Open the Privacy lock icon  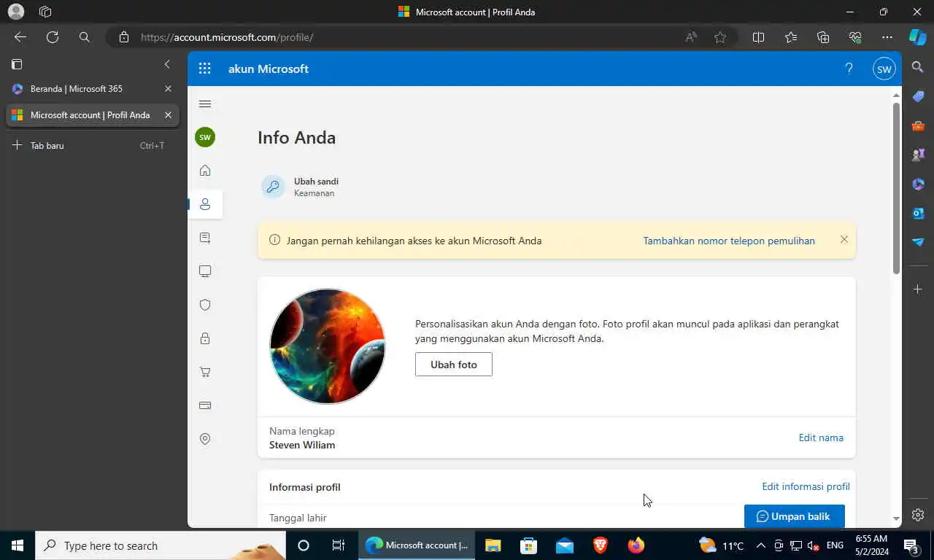tap(205, 338)
